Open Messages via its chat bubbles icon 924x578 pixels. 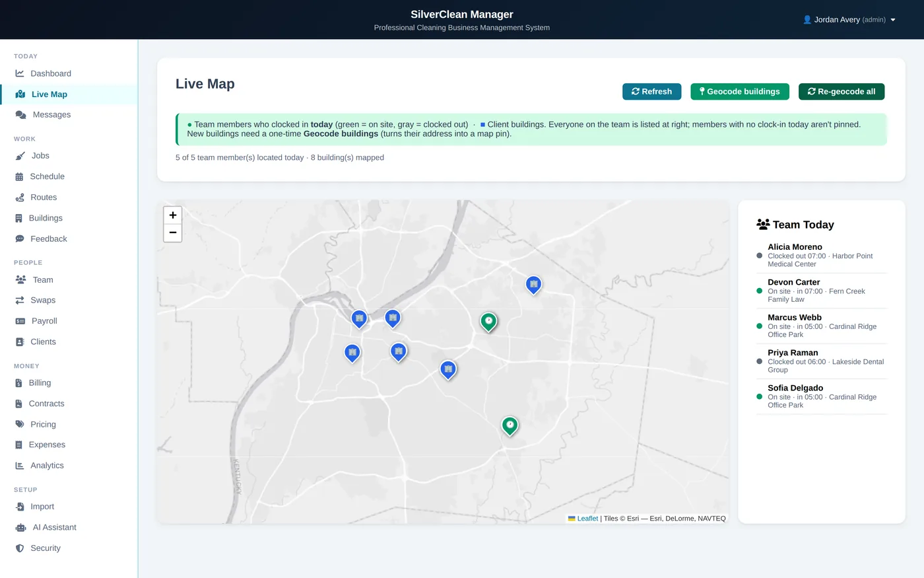click(x=20, y=115)
